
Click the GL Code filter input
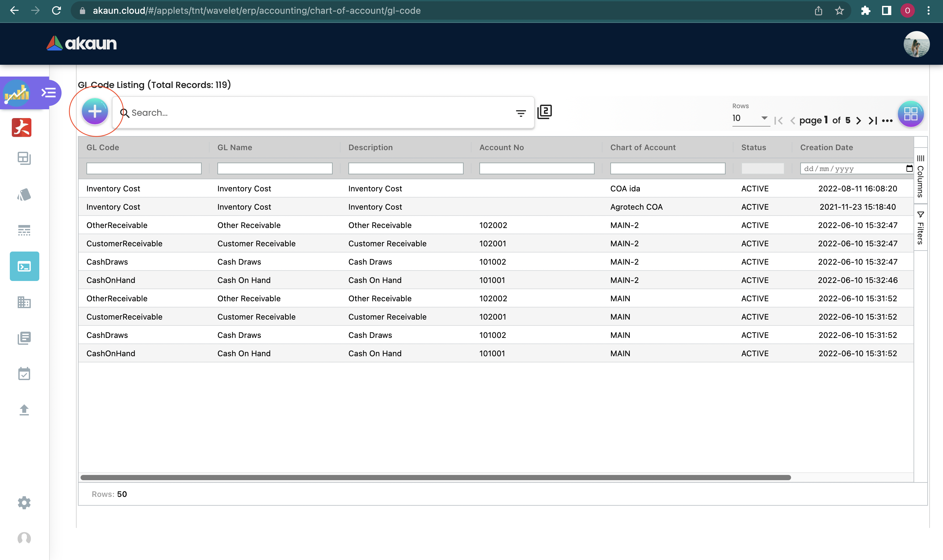[x=143, y=168]
